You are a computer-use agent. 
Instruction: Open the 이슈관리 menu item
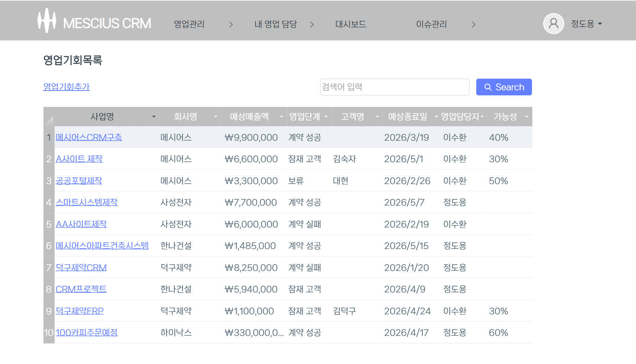431,24
